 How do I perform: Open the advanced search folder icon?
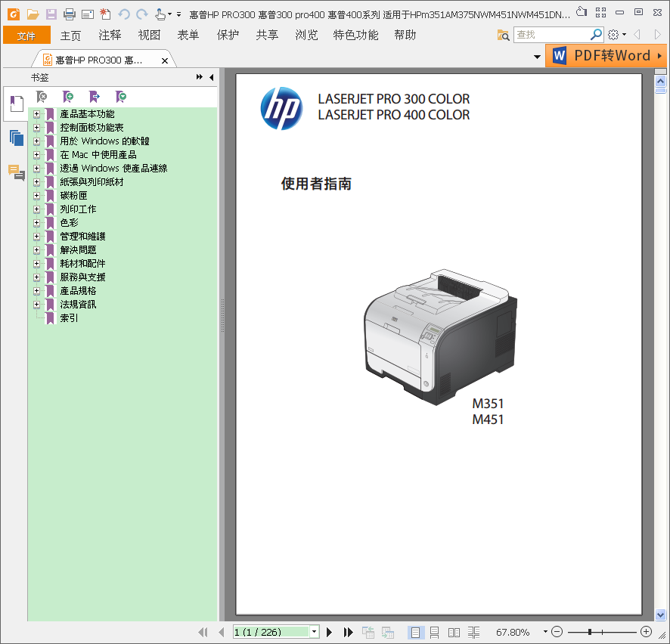tap(503, 35)
